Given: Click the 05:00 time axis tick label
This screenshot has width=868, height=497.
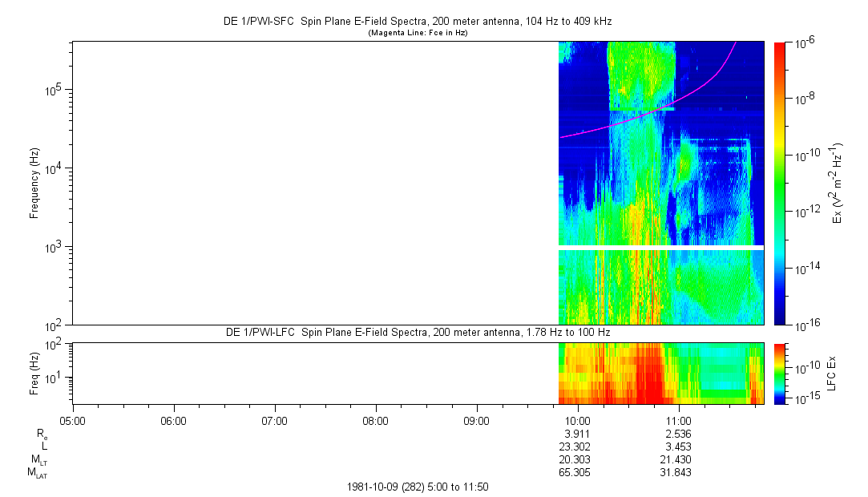Looking at the screenshot, I should 72,420.
